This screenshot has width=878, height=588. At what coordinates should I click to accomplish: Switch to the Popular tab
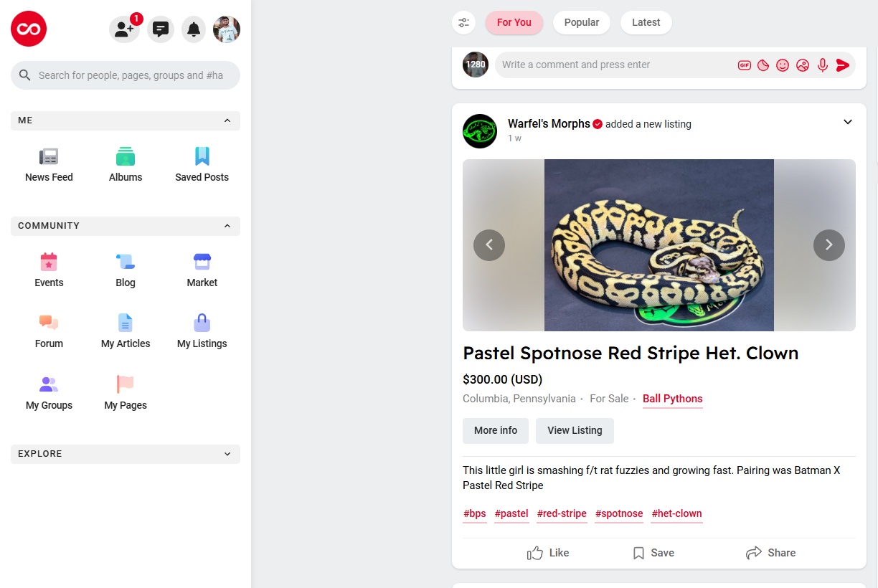[582, 22]
